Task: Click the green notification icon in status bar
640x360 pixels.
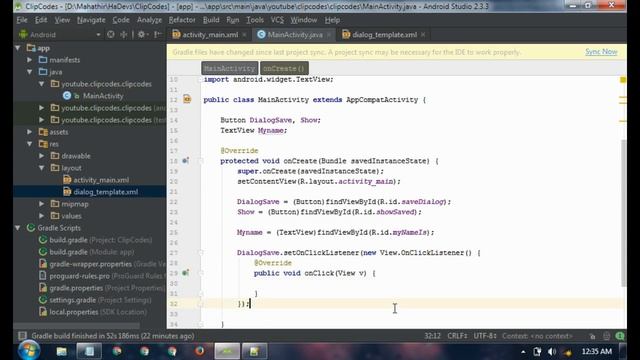Action: tap(620, 336)
